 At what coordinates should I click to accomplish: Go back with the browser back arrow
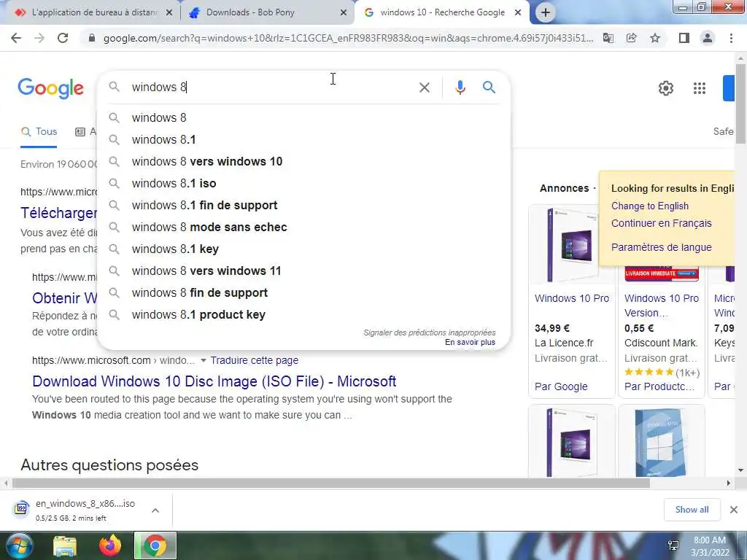click(x=16, y=38)
